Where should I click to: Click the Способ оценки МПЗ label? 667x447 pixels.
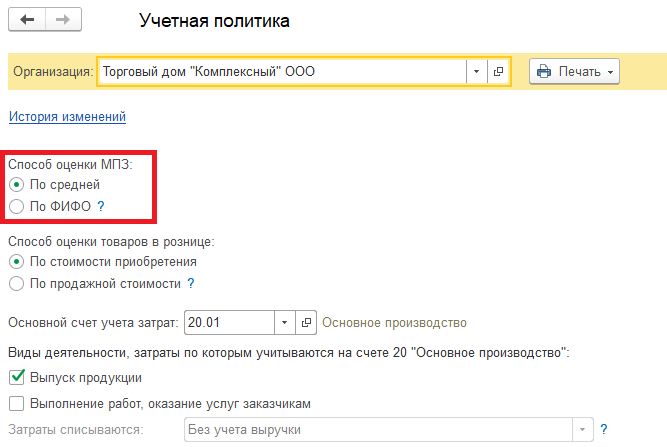pyautogui.click(x=70, y=165)
